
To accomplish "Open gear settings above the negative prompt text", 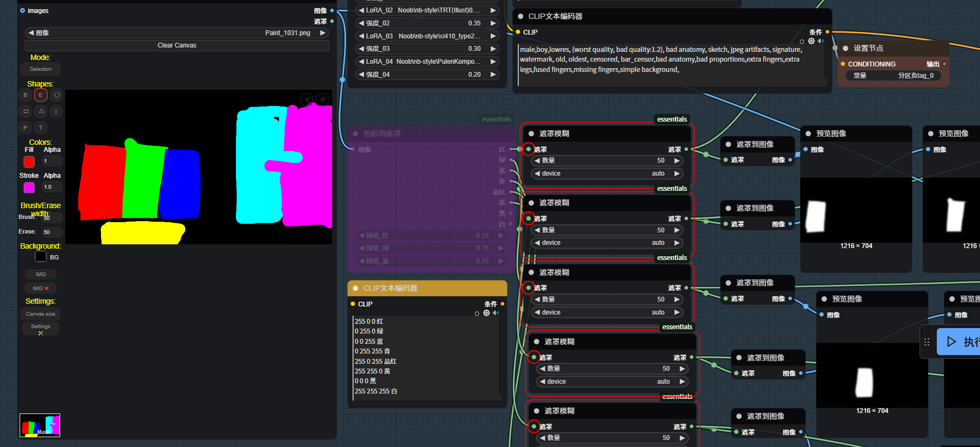I will tap(812, 41).
